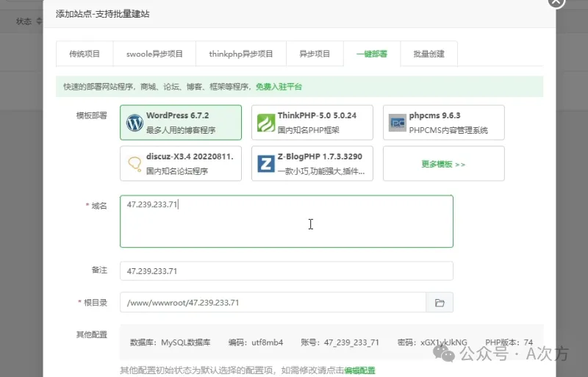Select the ThinkPHP-5.0 5.0.24 template card
Viewport: 588px width, 377px height.
point(312,123)
